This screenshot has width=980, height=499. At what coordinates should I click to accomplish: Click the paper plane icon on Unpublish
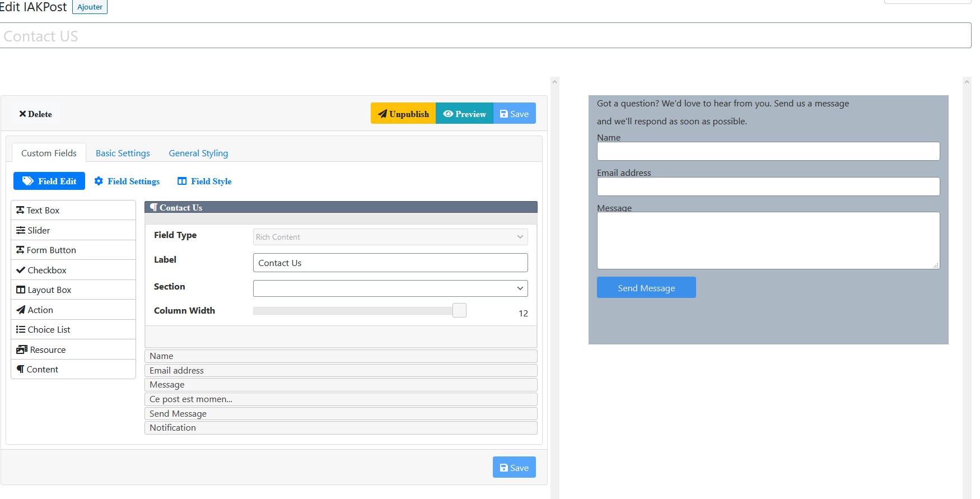click(x=382, y=114)
